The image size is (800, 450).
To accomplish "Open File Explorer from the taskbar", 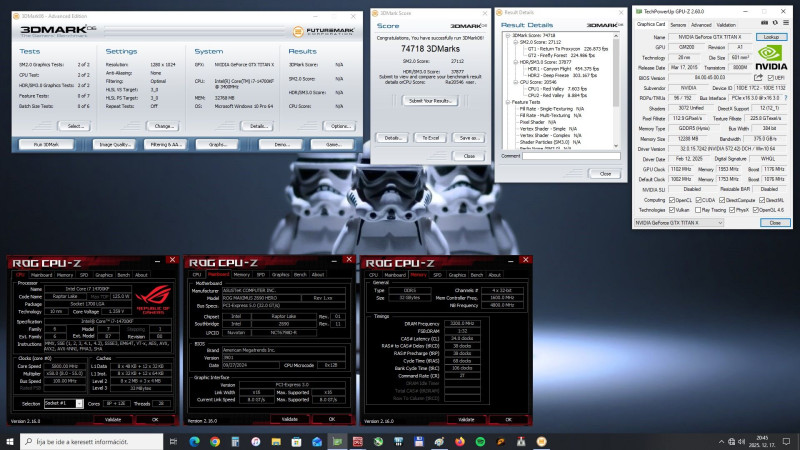I will point(276,441).
